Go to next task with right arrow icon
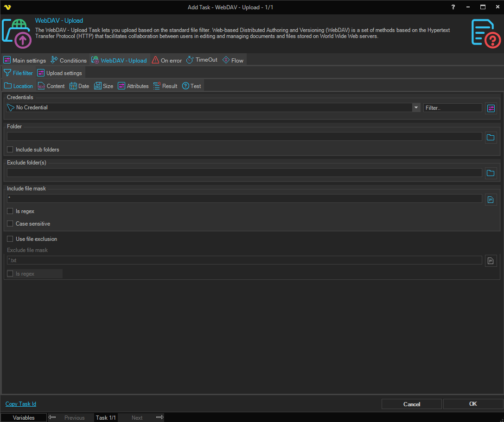 [160, 417]
